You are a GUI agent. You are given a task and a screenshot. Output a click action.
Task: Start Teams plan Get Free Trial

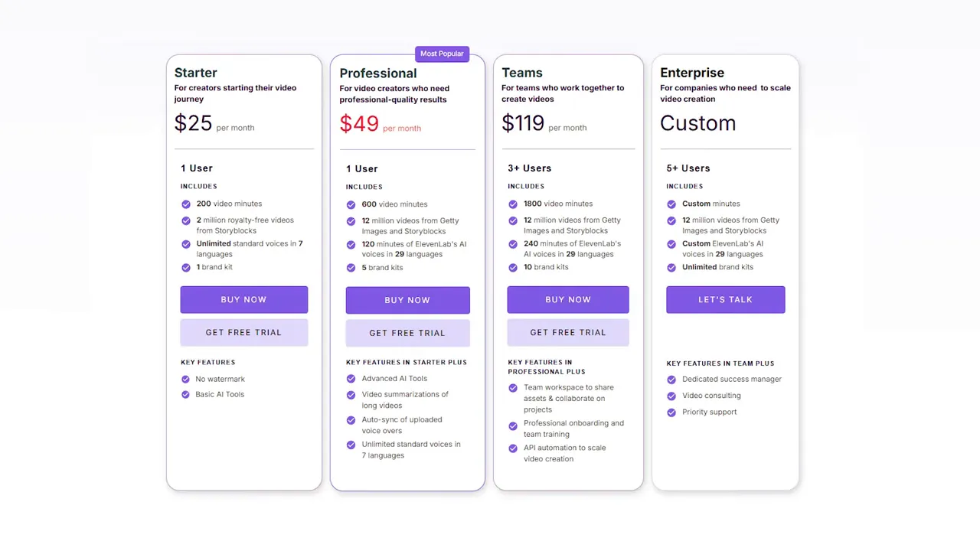[x=567, y=333]
